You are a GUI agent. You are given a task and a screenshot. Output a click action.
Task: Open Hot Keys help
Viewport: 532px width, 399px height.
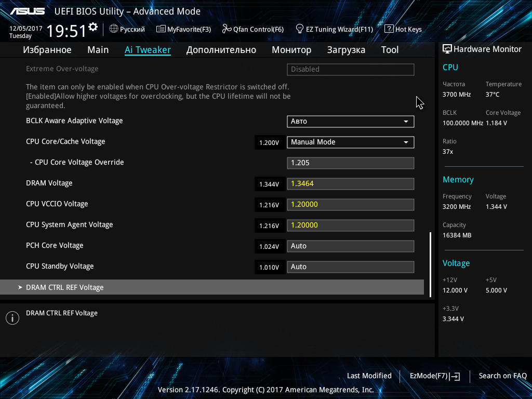click(x=403, y=29)
